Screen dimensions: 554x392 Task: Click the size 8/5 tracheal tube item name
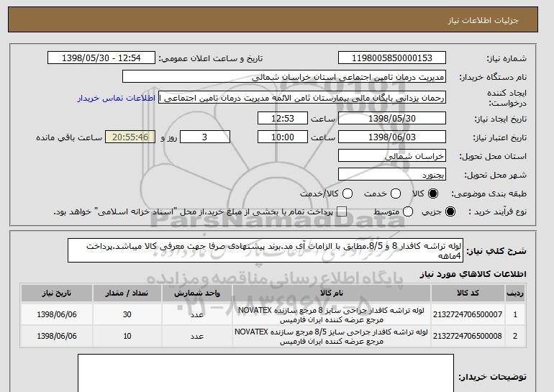332,337
